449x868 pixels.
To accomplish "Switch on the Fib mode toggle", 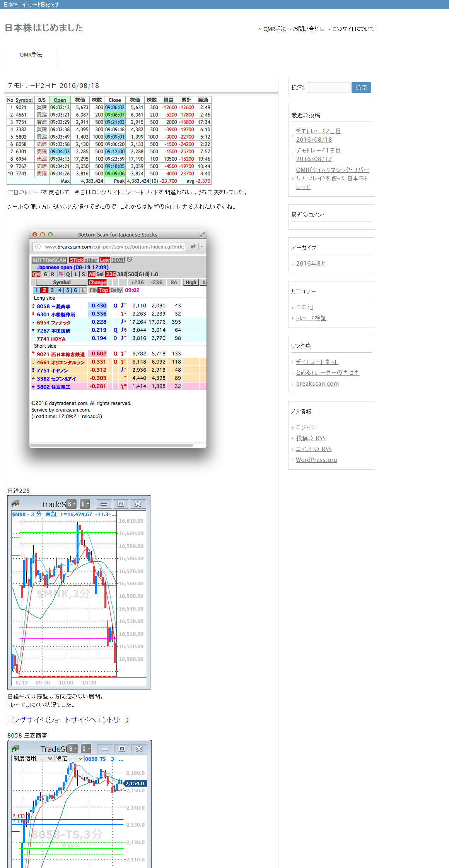I will (x=93, y=290).
